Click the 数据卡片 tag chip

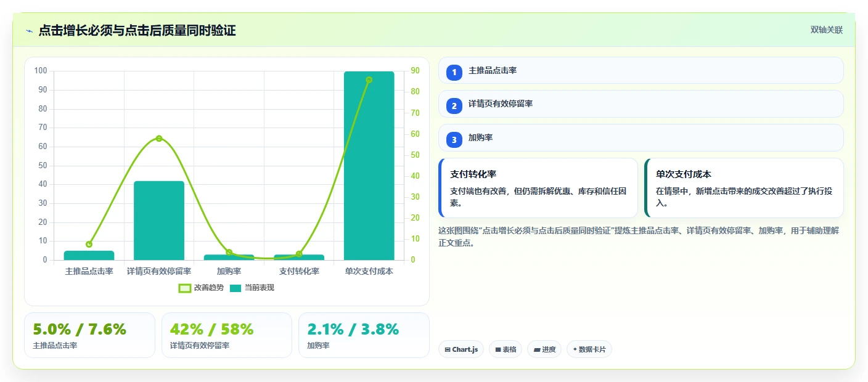pyautogui.click(x=589, y=349)
